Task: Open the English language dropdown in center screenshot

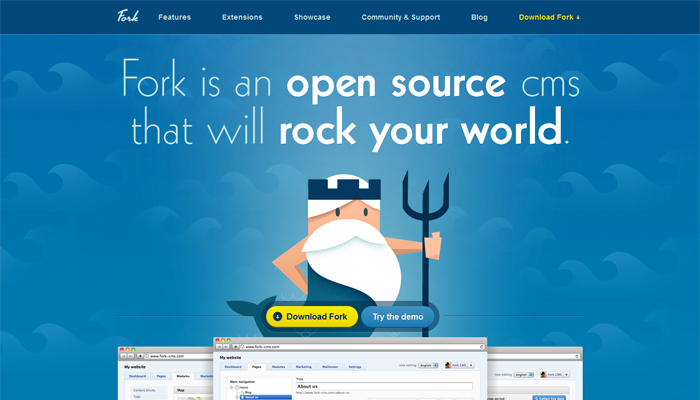Action: (x=428, y=365)
